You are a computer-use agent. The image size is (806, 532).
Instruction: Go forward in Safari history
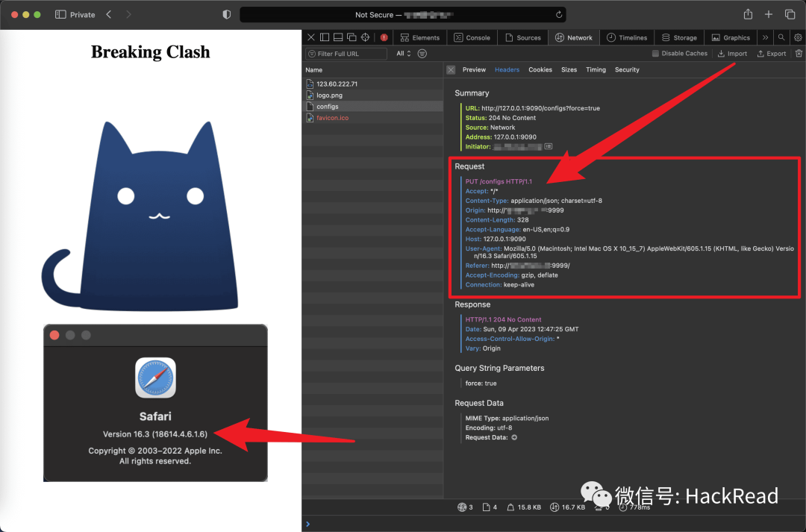[128, 14]
